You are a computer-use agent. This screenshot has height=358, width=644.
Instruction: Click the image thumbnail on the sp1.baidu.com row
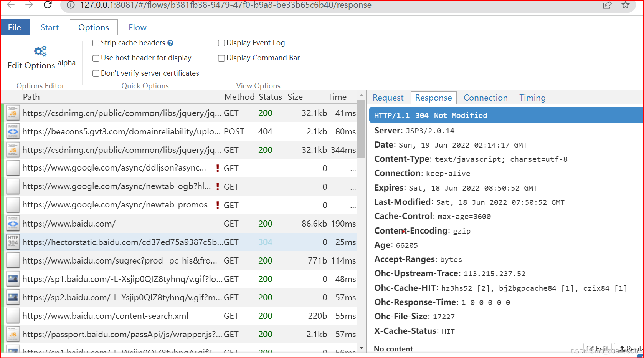pyautogui.click(x=13, y=279)
